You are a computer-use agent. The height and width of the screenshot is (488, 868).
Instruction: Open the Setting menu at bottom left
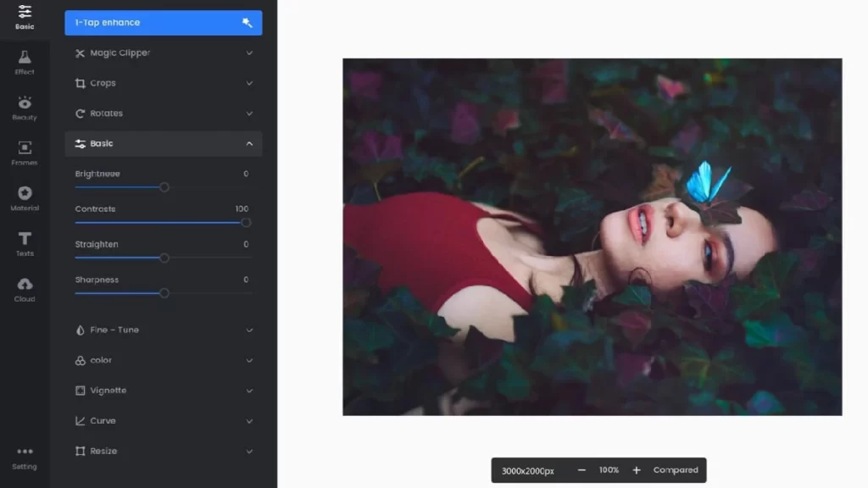click(25, 457)
